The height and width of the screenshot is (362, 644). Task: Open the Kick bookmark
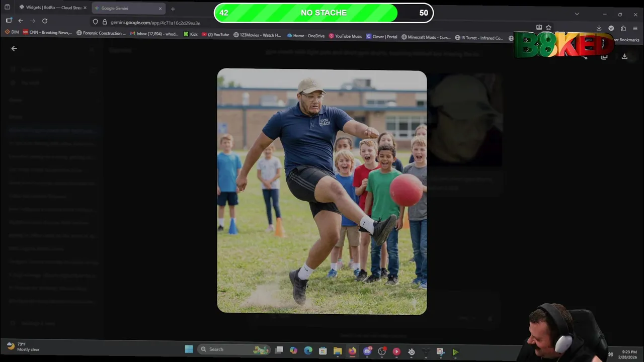[191, 35]
